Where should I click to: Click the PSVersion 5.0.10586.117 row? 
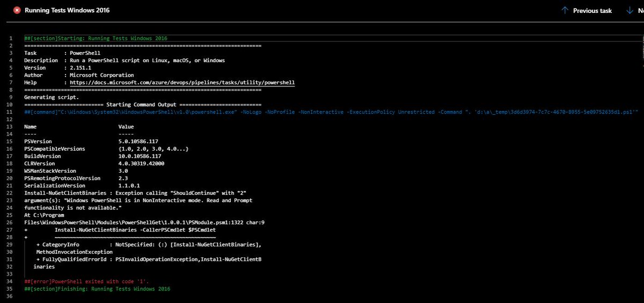91,141
